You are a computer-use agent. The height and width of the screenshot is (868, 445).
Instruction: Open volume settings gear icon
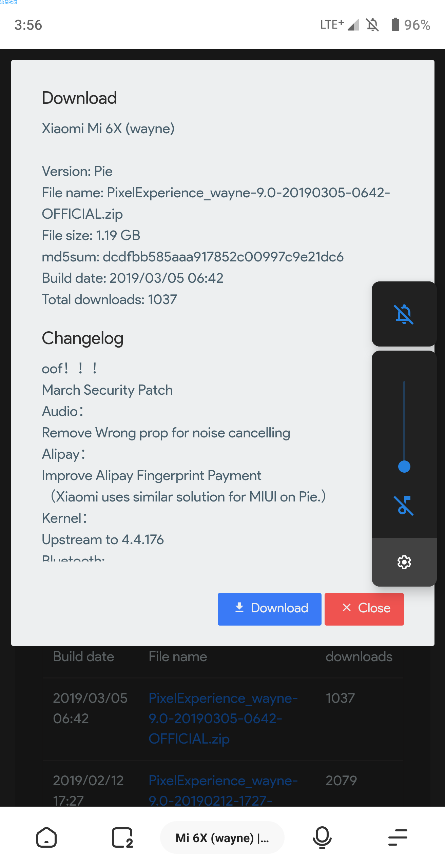click(x=404, y=562)
